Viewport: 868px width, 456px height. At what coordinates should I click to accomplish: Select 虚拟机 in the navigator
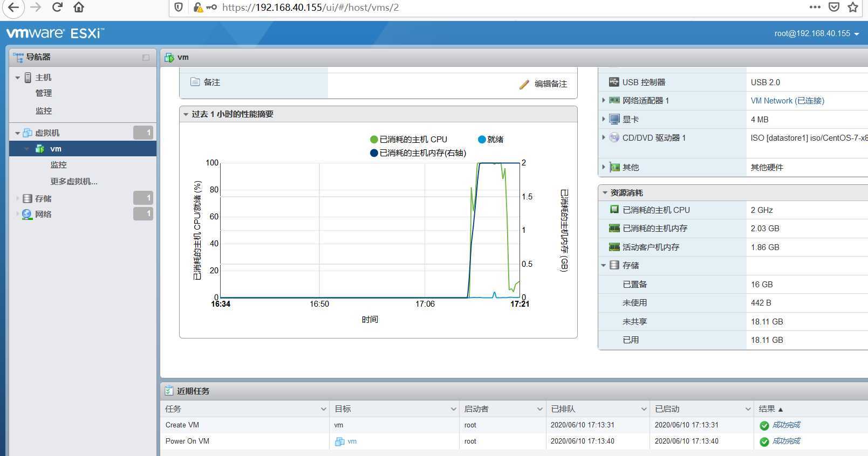pos(47,133)
